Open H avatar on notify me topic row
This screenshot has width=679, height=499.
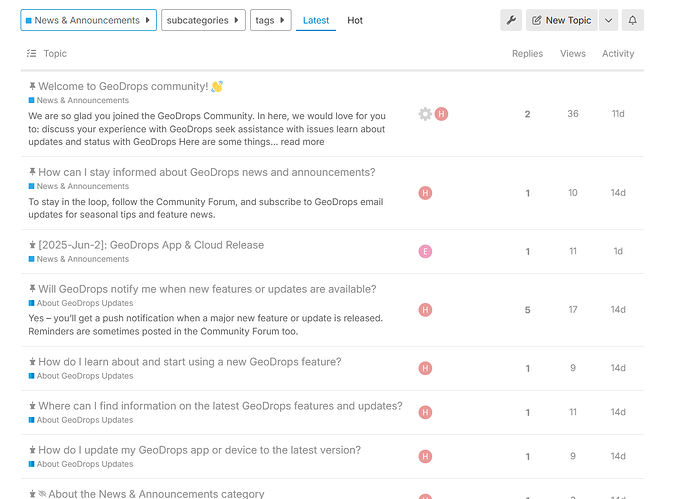[x=425, y=310]
